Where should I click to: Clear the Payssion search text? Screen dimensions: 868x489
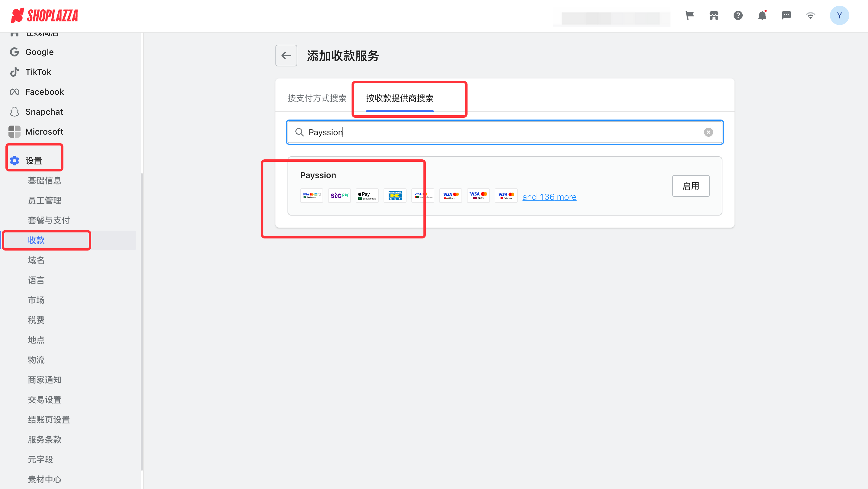(x=708, y=132)
